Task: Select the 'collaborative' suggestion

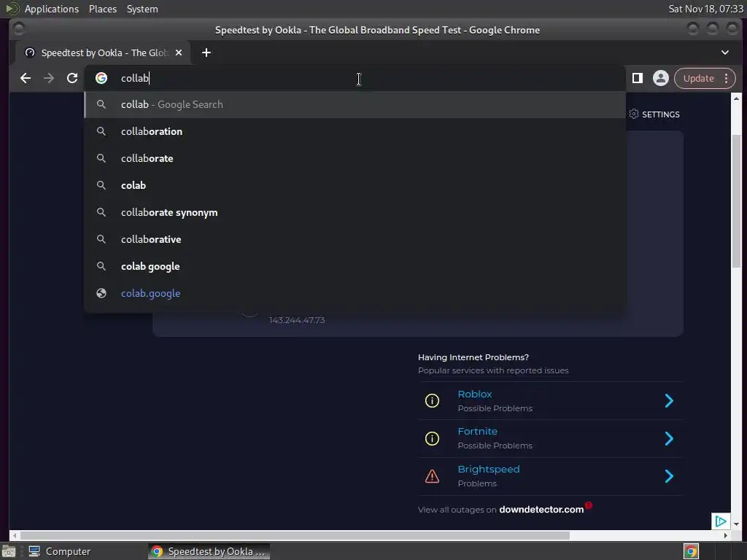Action: (355, 239)
